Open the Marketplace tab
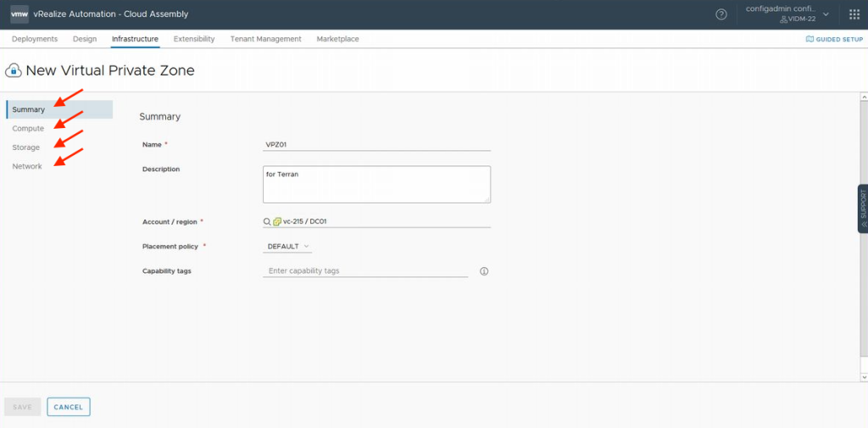 tap(337, 39)
